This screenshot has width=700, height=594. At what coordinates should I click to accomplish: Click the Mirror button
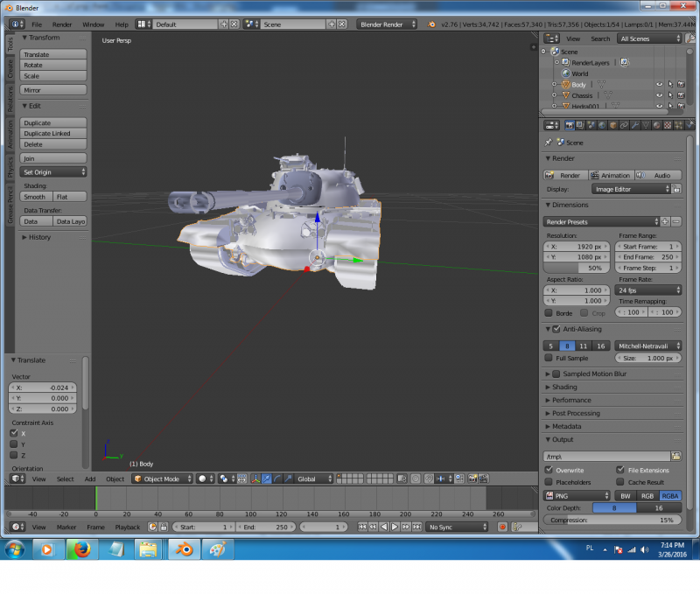tap(53, 90)
